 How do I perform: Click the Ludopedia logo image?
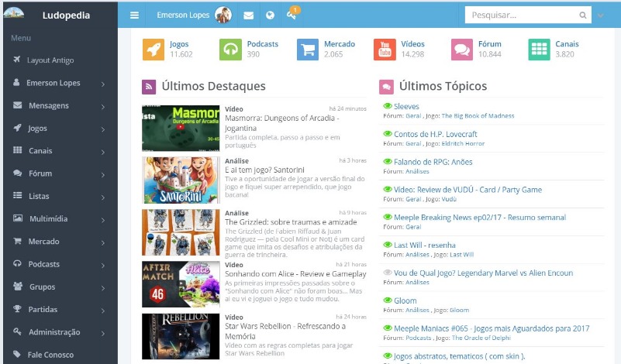[14, 13]
